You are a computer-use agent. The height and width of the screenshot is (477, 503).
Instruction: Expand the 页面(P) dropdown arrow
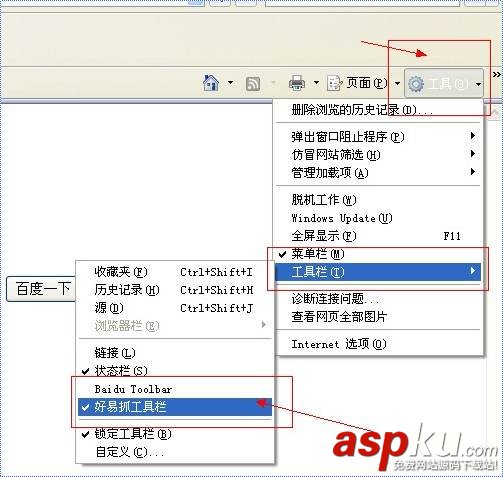(x=397, y=83)
